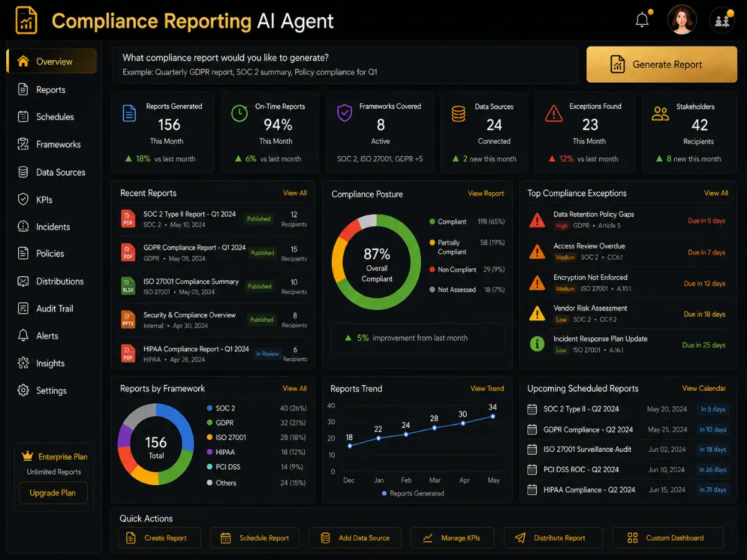Image resolution: width=747 pixels, height=560 pixels.
Task: Click the Policies sidebar icon
Action: tap(23, 253)
